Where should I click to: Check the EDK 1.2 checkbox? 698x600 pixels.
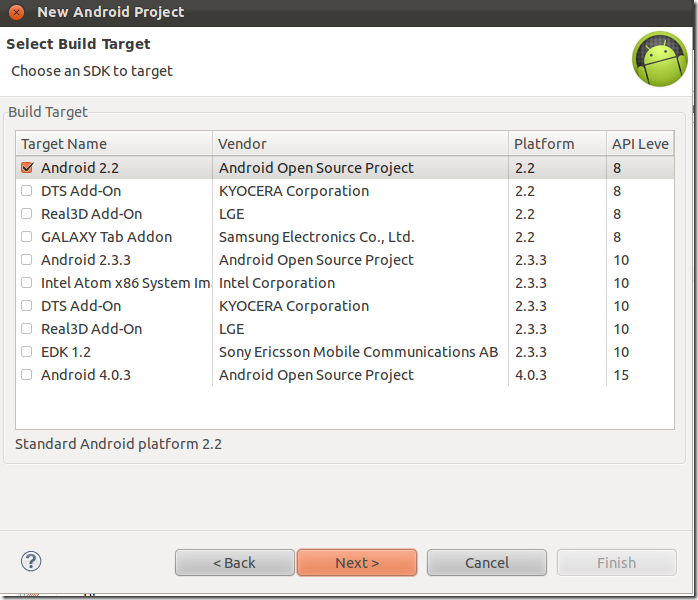coord(27,352)
